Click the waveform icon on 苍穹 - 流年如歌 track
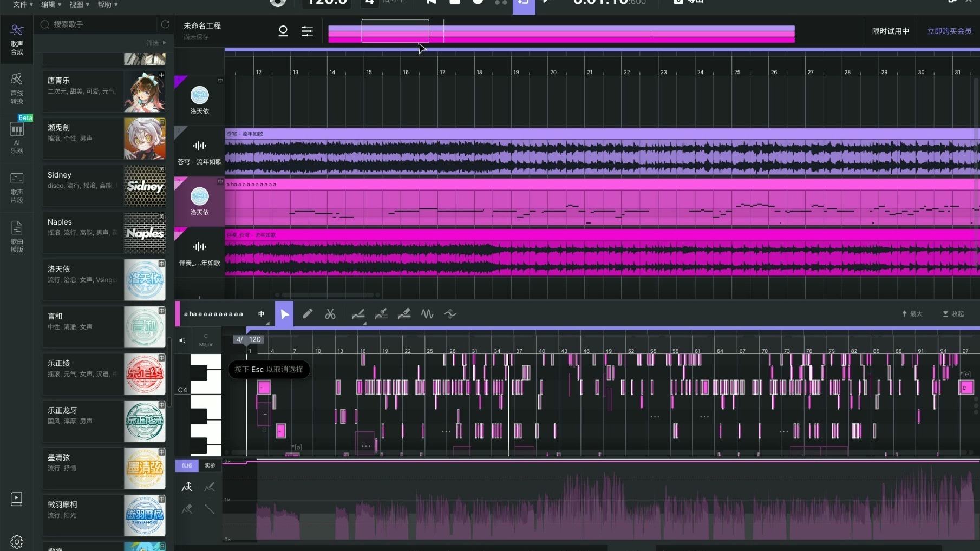980x551 pixels. click(200, 145)
